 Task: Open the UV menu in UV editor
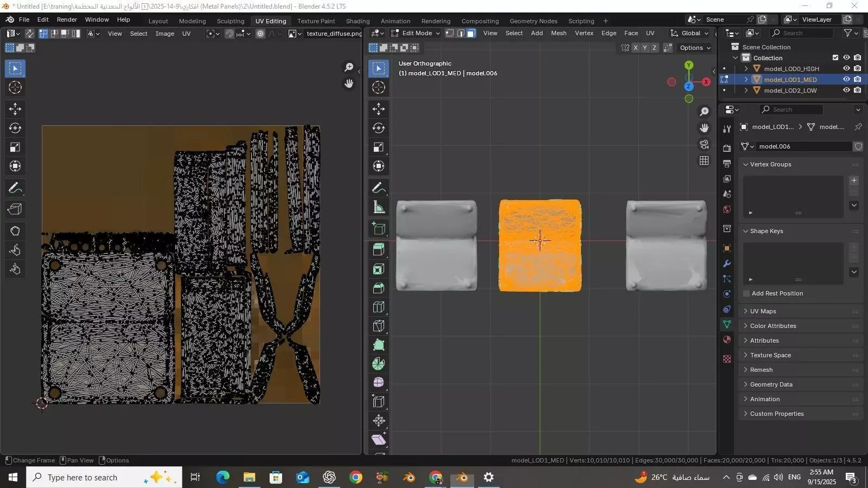point(186,34)
